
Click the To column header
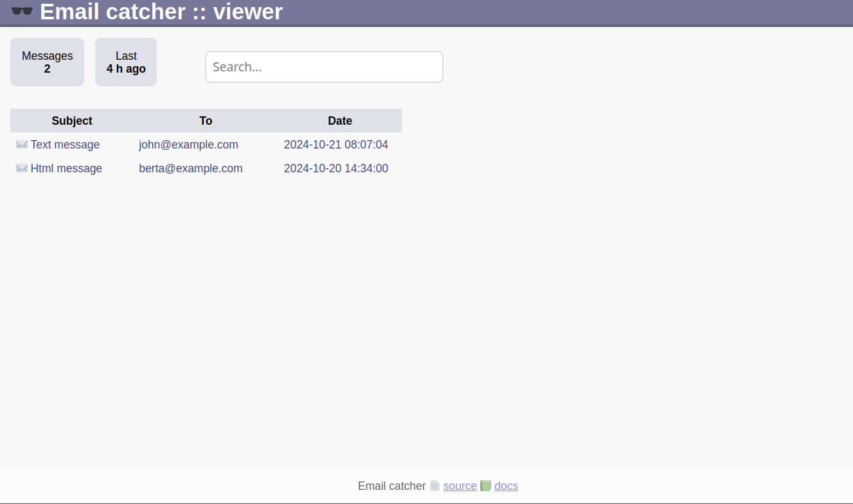(x=206, y=121)
